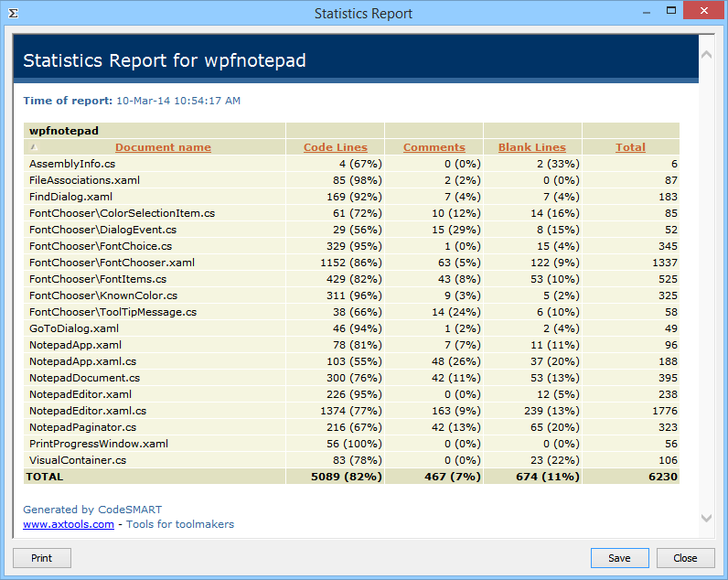Viewport: 728px width, 580px height.
Task: Click code lines value 1152 (86%)
Action: coord(351,263)
